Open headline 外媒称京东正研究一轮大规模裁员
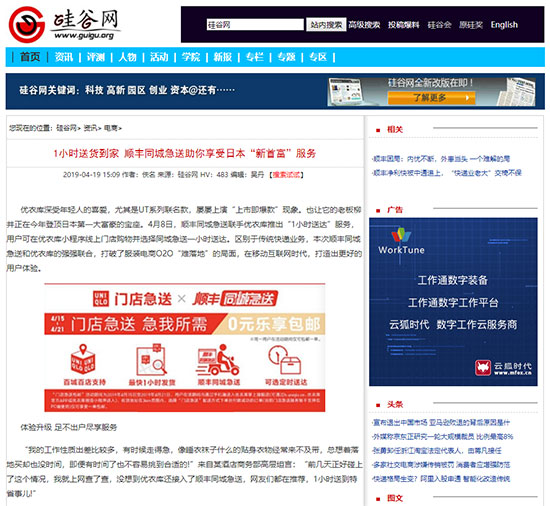The width and height of the screenshot is (550, 506). tap(443, 437)
